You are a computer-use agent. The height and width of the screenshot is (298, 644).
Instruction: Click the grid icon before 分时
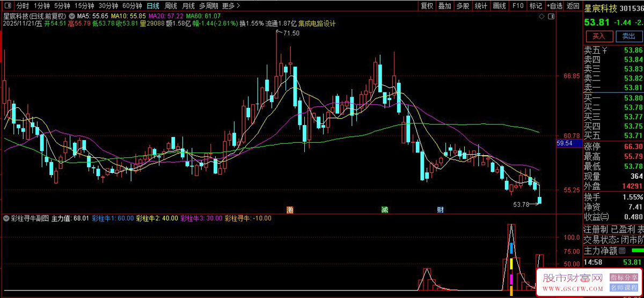click(x=9, y=6)
